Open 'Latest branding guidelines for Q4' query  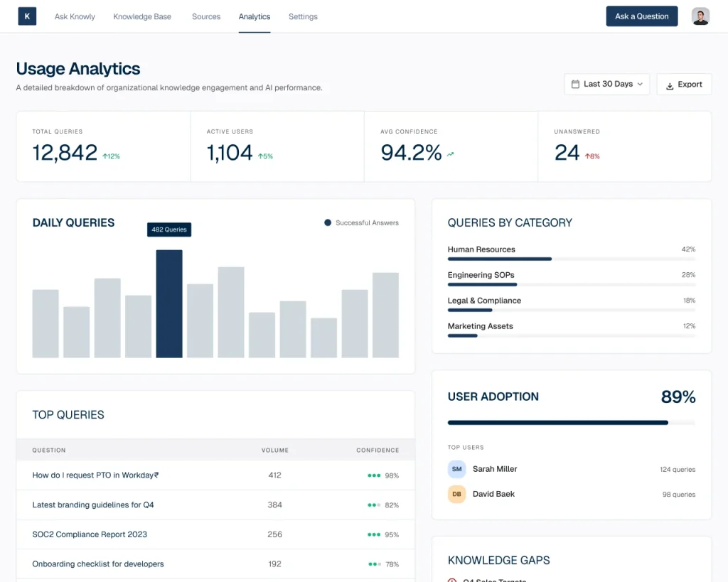(93, 505)
